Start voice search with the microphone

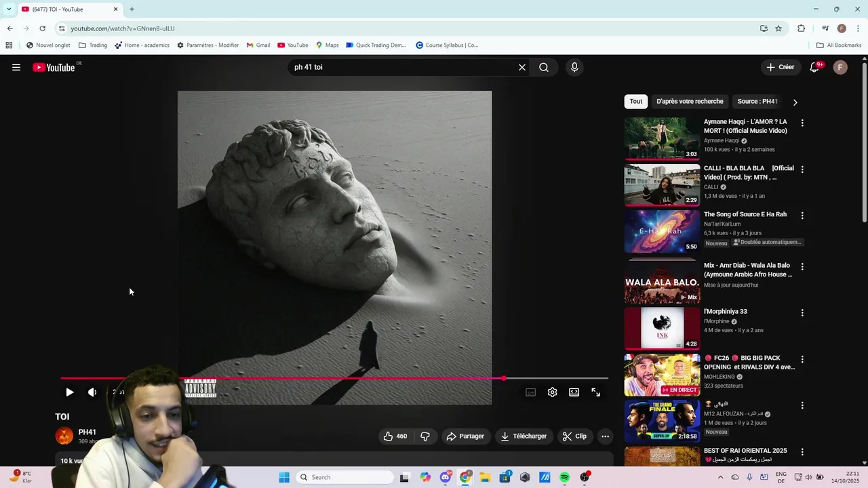tap(574, 67)
